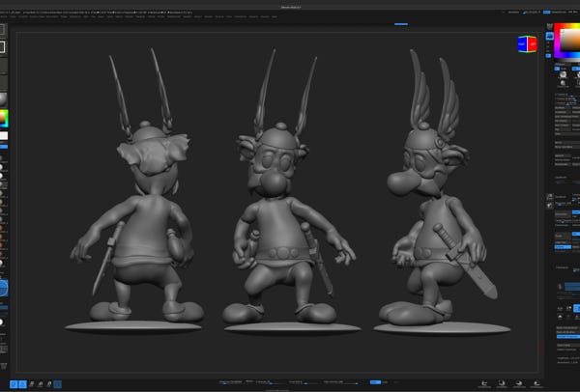Click the gray icon above the blue-highlighted one beside the color picker
Image resolution: width=580 pixels, height=392 pixels.
[x=550, y=27]
